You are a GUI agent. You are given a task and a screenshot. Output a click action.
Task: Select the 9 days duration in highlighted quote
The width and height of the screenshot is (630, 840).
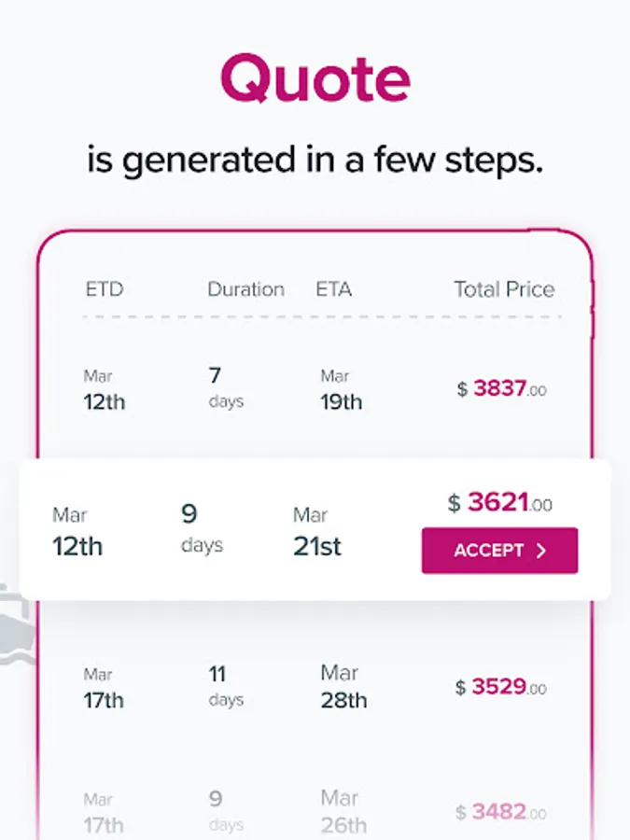[202, 528]
